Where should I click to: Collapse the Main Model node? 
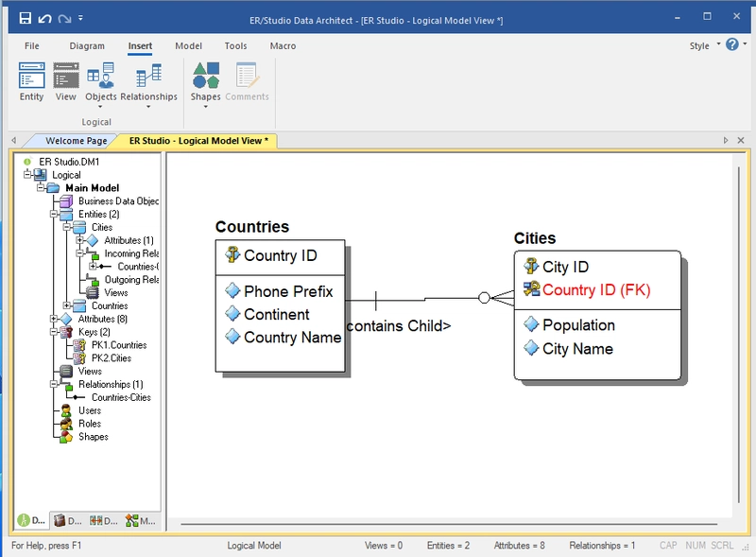coord(41,187)
